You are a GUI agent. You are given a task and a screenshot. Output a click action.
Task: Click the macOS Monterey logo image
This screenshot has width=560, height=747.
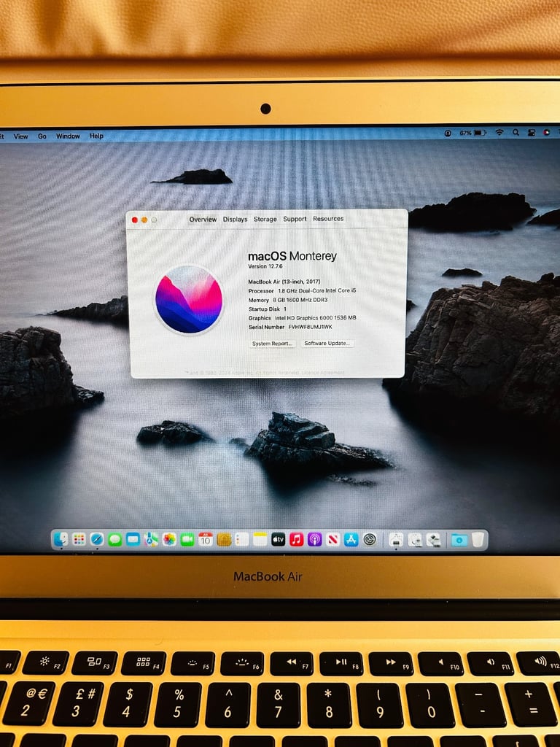pyautogui.click(x=189, y=299)
